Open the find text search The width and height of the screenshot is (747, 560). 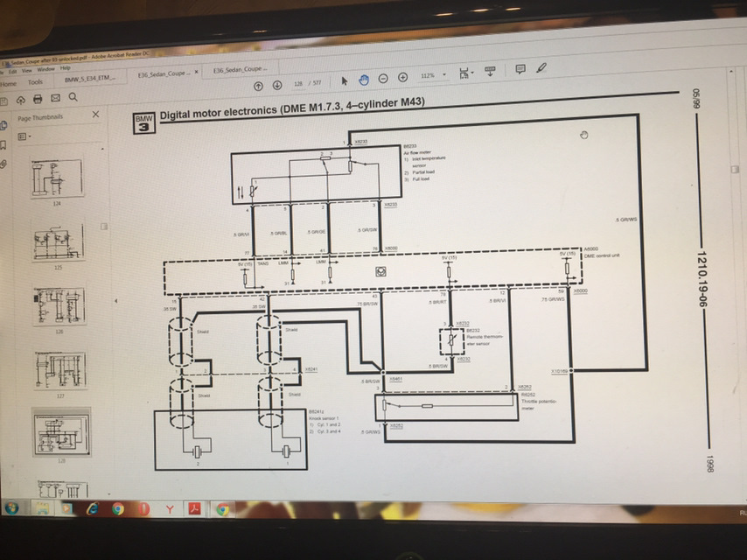pos(73,97)
